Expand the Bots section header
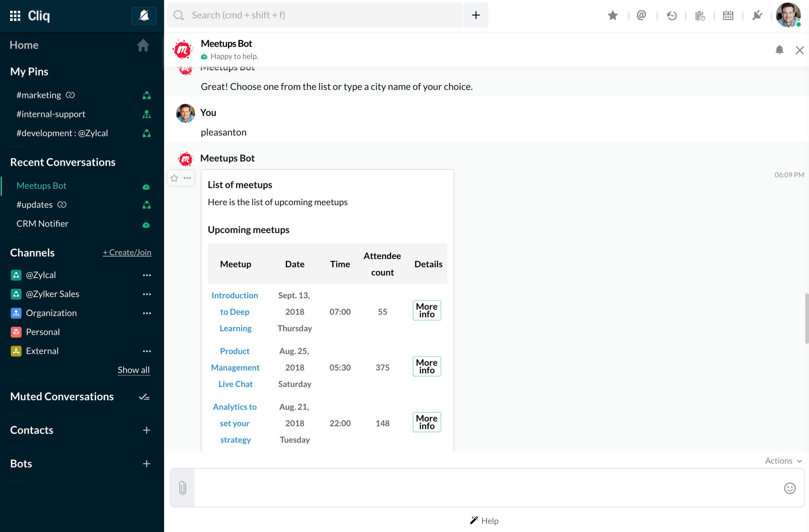 click(21, 464)
